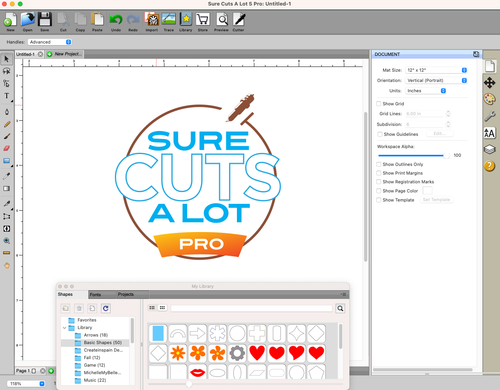Viewport: 500px width, 390px height.
Task: Click the library search magnifier button
Action: click(340, 308)
